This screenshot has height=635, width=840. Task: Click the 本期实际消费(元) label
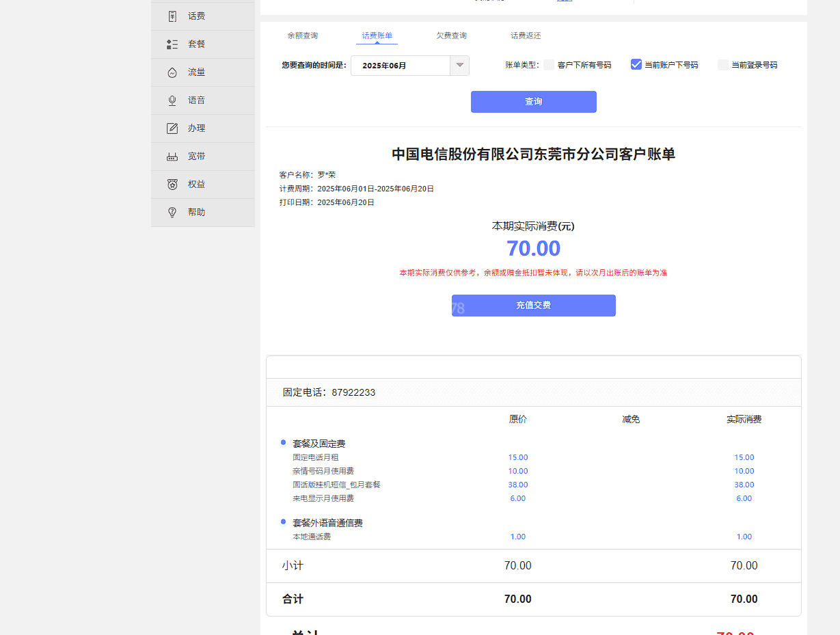pos(534,226)
